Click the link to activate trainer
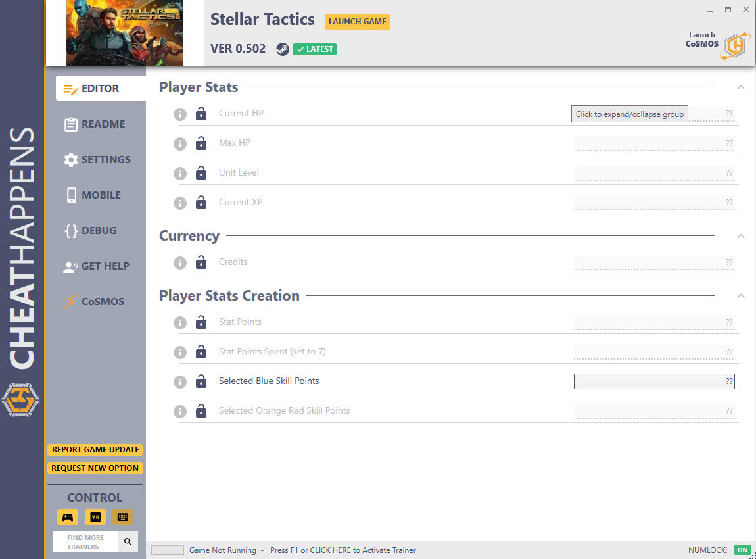This screenshot has width=756, height=559. [x=343, y=550]
